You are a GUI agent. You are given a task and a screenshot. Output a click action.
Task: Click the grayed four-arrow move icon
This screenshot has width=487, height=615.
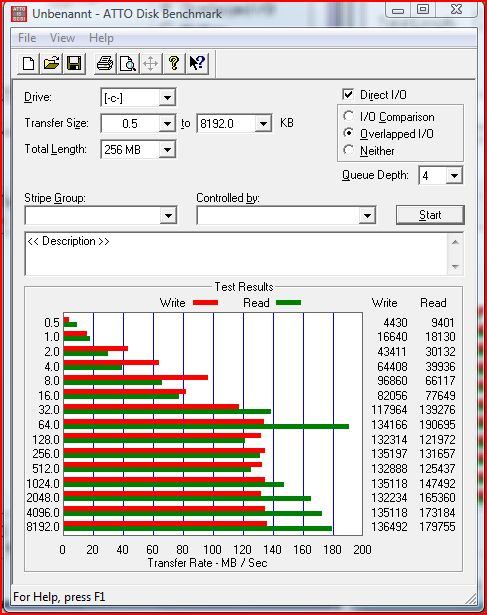click(x=151, y=63)
